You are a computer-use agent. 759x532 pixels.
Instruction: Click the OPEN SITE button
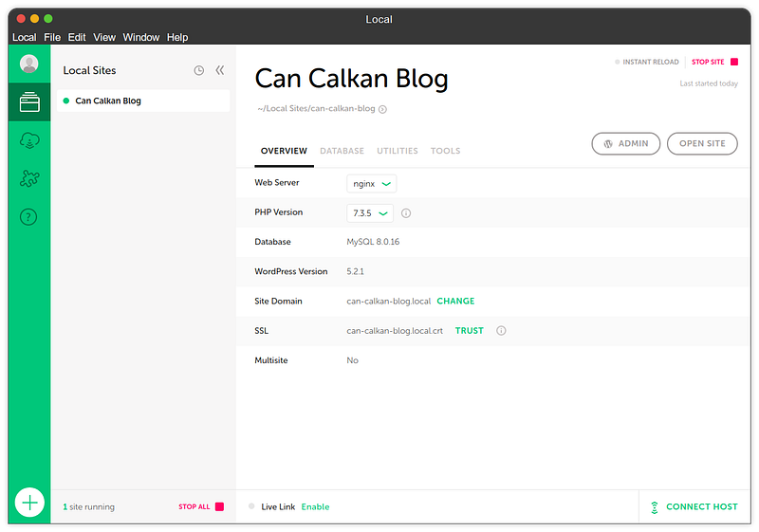coord(702,143)
